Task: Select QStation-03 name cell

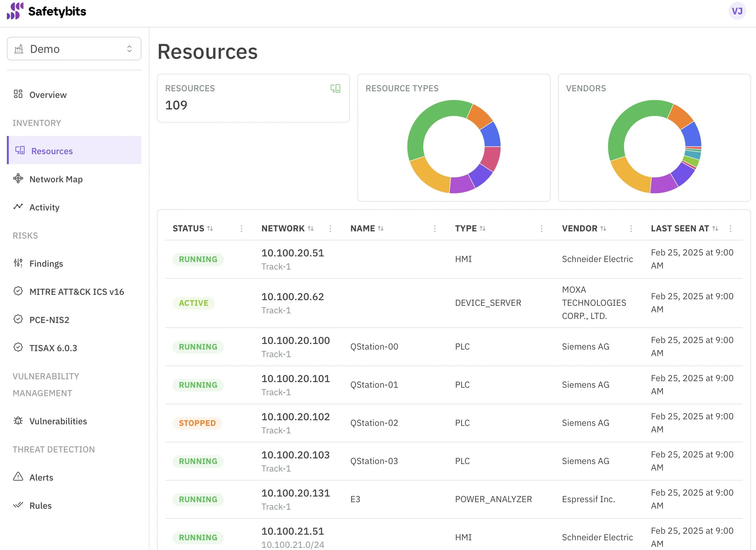Action: click(x=374, y=461)
